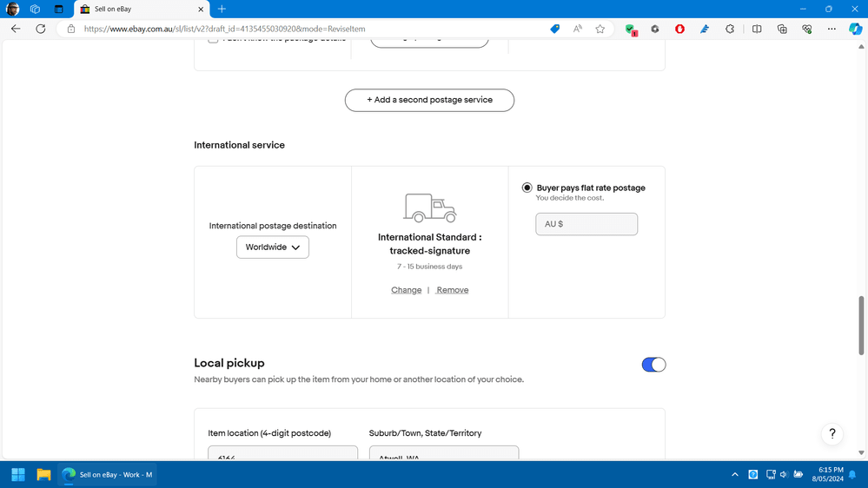Open the battery tray icon

(x=798, y=475)
